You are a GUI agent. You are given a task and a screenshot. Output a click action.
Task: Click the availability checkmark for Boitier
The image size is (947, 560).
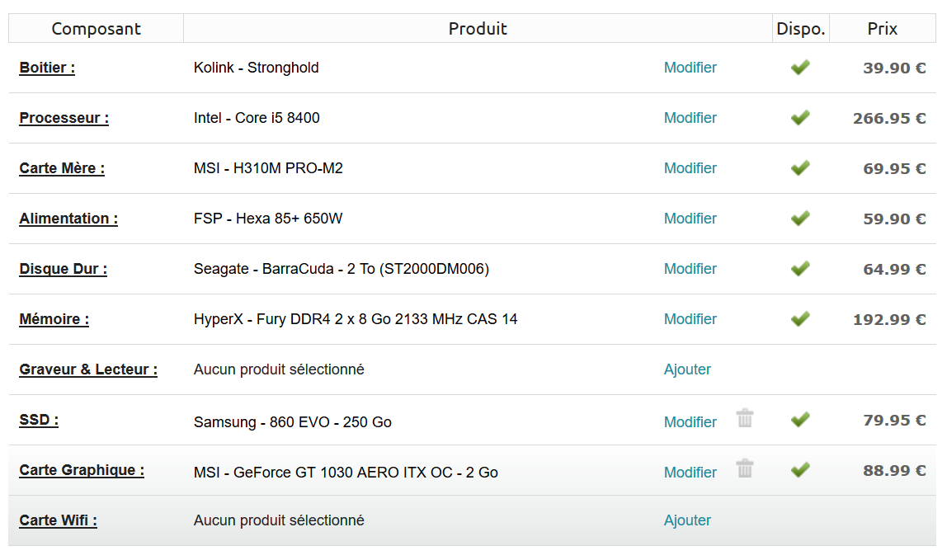point(799,68)
